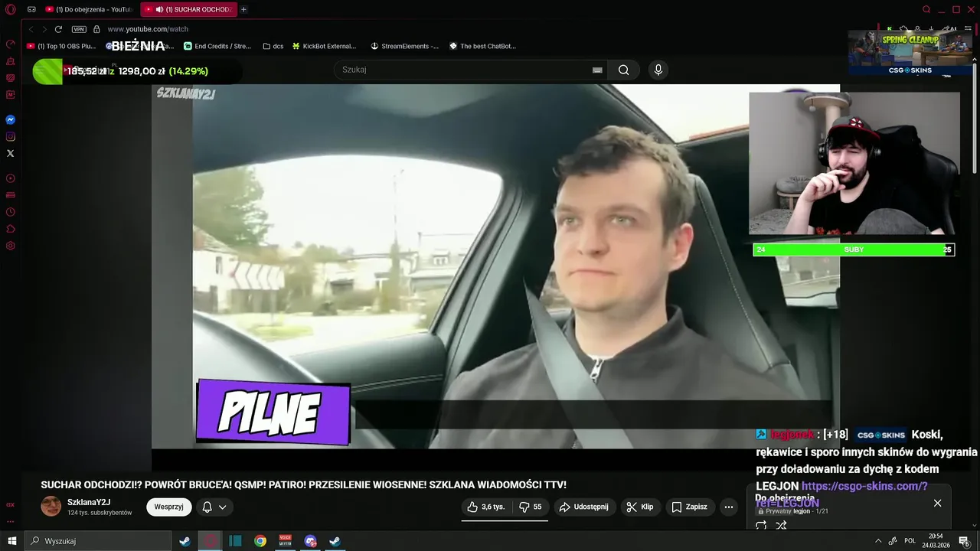Click the SPRING CLEANUP CSGO-SKINS banner
980x551 pixels.
tap(909, 54)
